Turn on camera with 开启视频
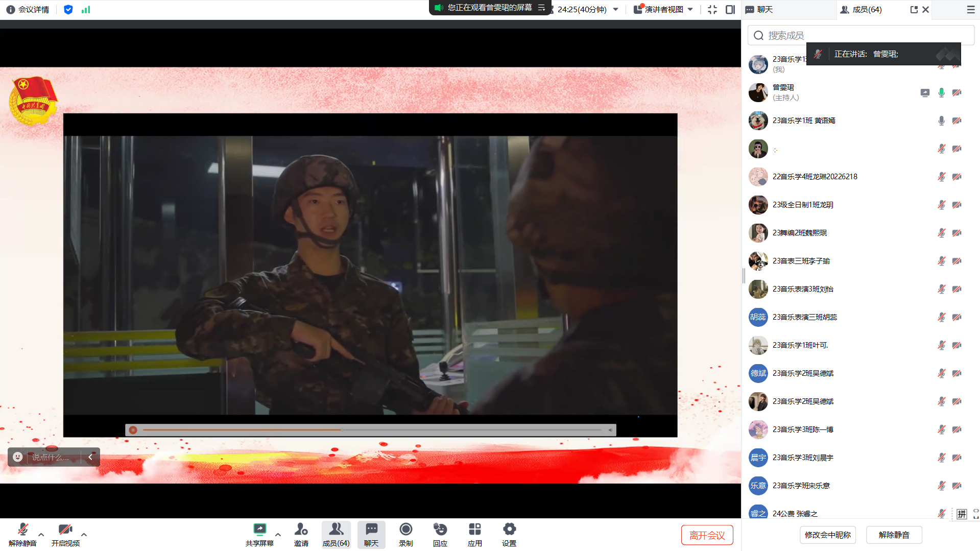Image resolution: width=980 pixels, height=551 pixels. pyautogui.click(x=65, y=535)
